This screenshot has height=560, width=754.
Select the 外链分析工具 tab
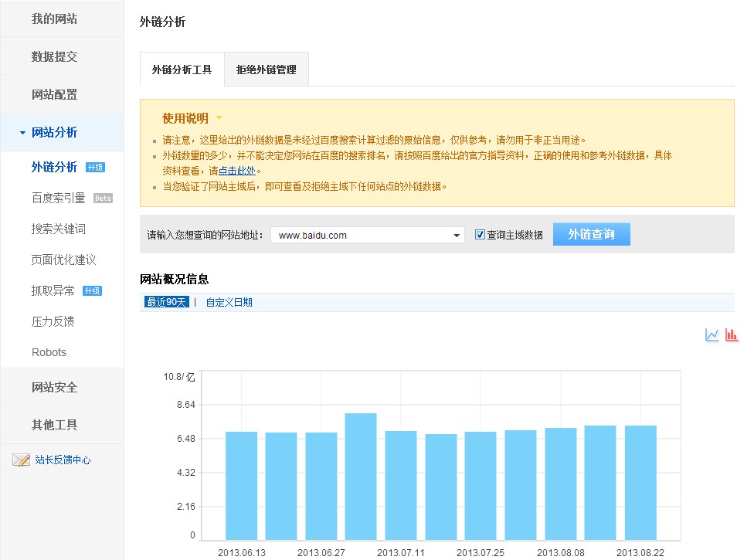(x=182, y=70)
